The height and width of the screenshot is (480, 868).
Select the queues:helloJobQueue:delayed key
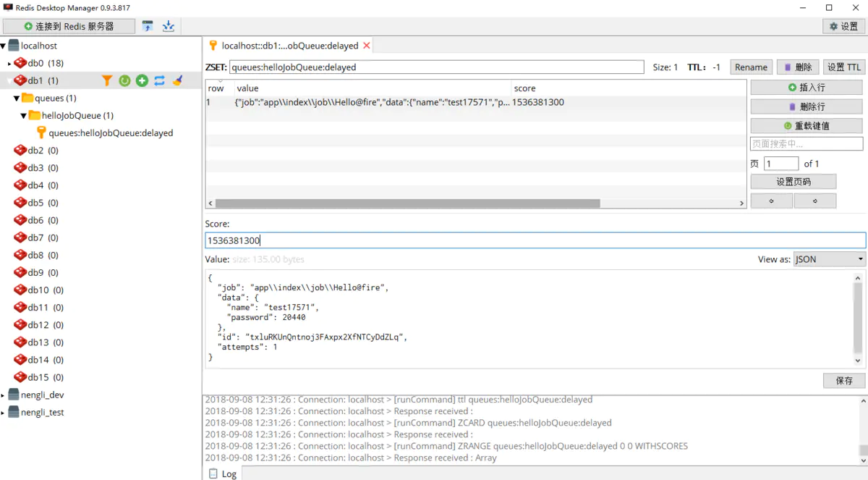click(x=111, y=133)
